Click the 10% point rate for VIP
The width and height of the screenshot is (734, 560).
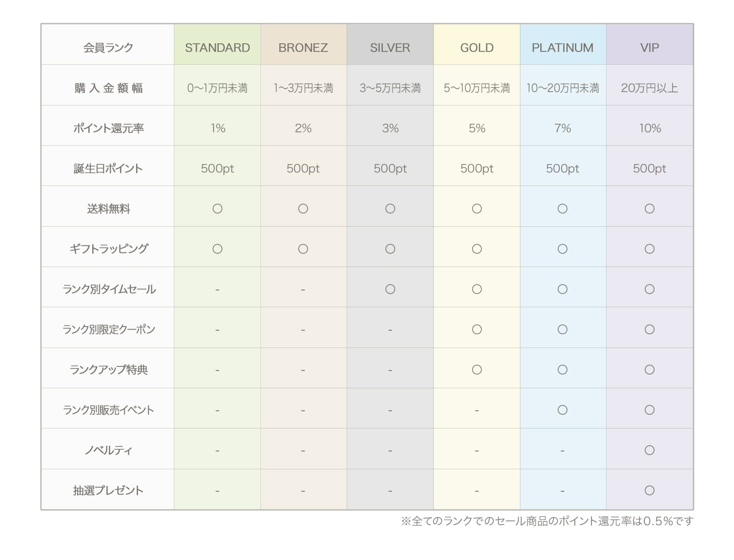[650, 128]
